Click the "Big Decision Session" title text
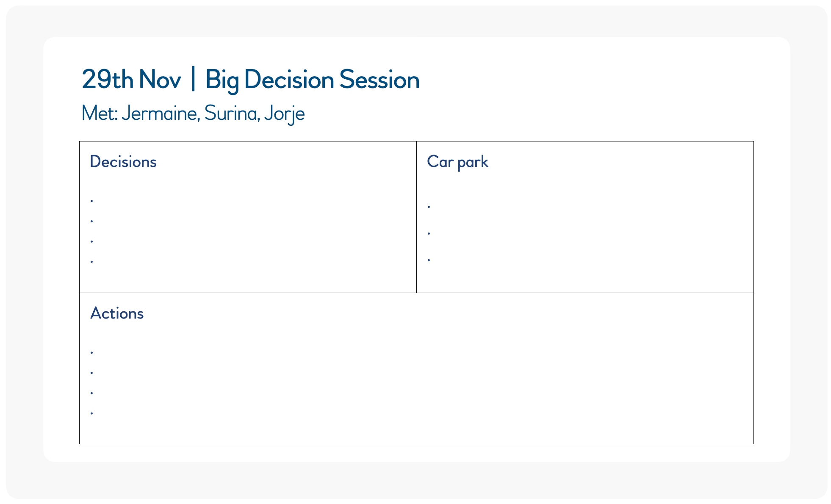 pos(312,80)
